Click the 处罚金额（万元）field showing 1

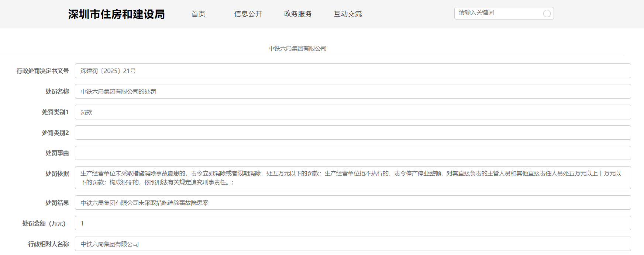pos(352,223)
